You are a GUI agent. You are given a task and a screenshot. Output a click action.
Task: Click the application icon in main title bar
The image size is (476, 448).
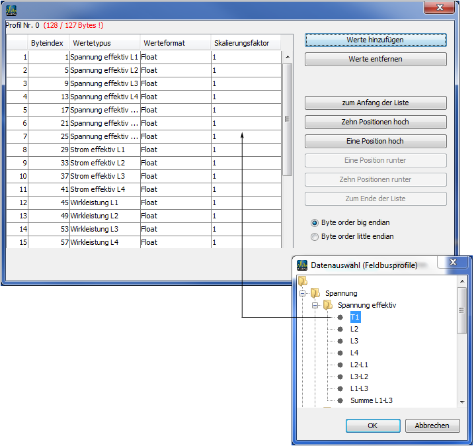11,10
